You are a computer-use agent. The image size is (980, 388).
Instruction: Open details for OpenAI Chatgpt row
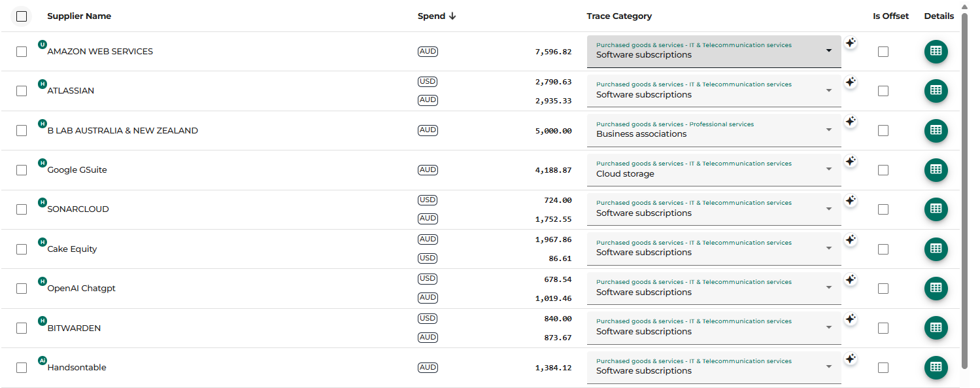coord(936,289)
